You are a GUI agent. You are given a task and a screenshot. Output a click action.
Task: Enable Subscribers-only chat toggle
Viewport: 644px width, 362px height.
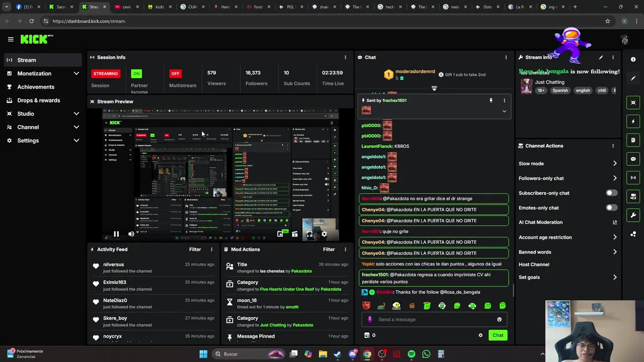tap(611, 193)
